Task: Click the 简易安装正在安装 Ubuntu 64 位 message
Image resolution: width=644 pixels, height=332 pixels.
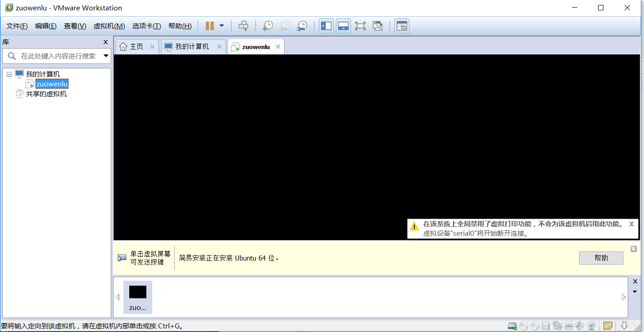Action: point(229,258)
